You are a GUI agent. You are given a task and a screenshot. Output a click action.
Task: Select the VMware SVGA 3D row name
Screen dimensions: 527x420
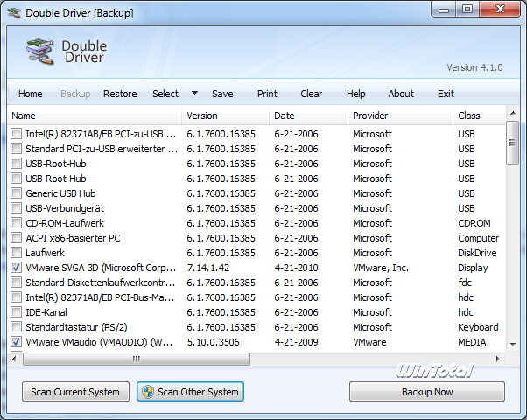(x=101, y=268)
